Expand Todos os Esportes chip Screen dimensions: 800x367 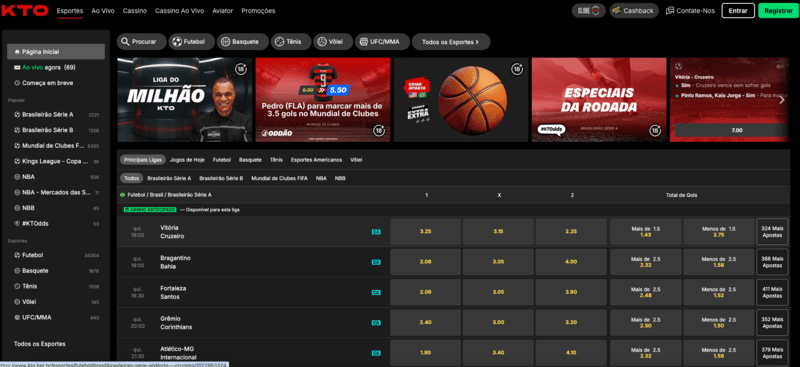pyautogui.click(x=451, y=42)
